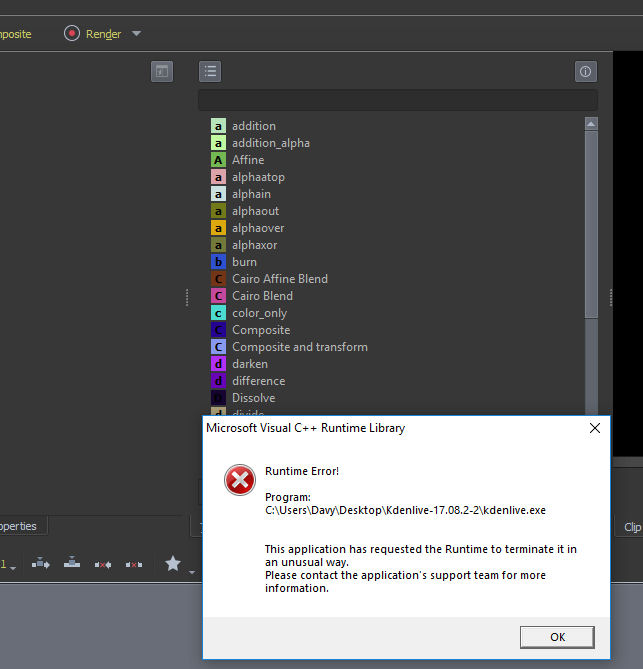Select the alphaatop transition
643x669 pixels.
[x=248, y=177]
